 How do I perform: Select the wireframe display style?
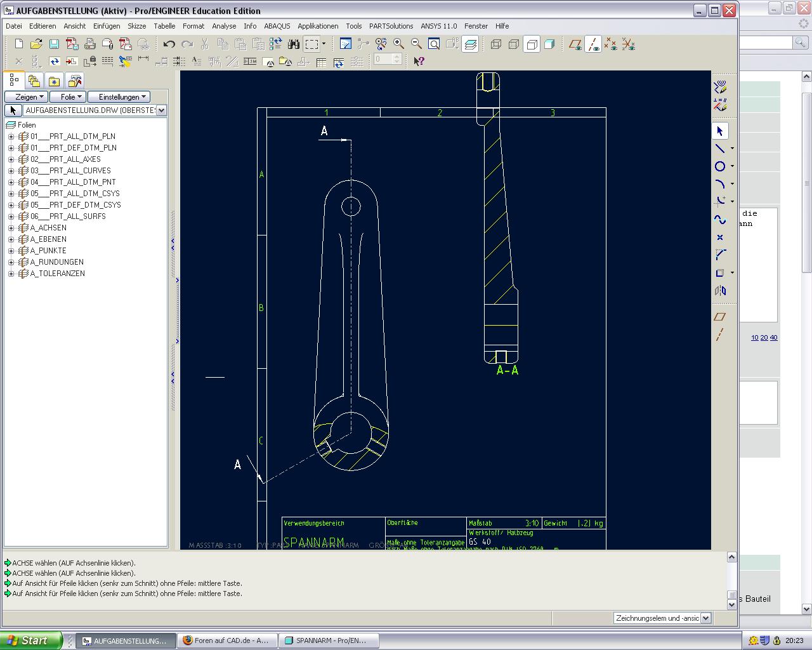tap(496, 44)
